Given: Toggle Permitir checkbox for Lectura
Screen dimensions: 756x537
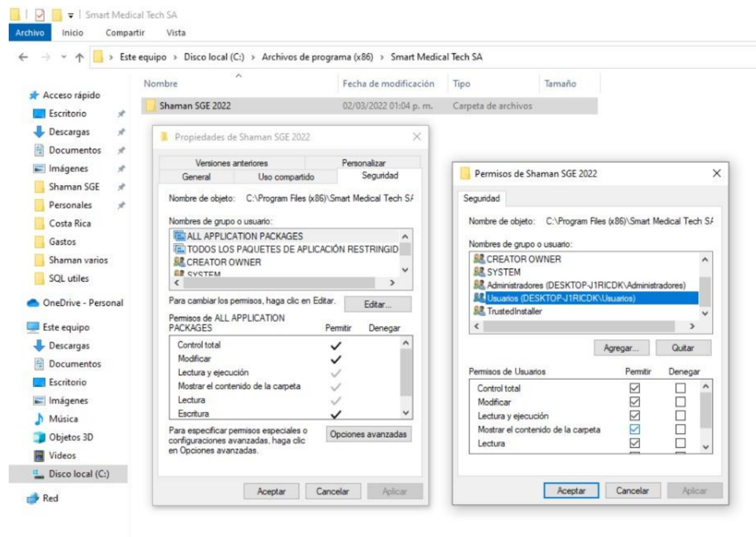Looking at the screenshot, I should click(635, 443).
